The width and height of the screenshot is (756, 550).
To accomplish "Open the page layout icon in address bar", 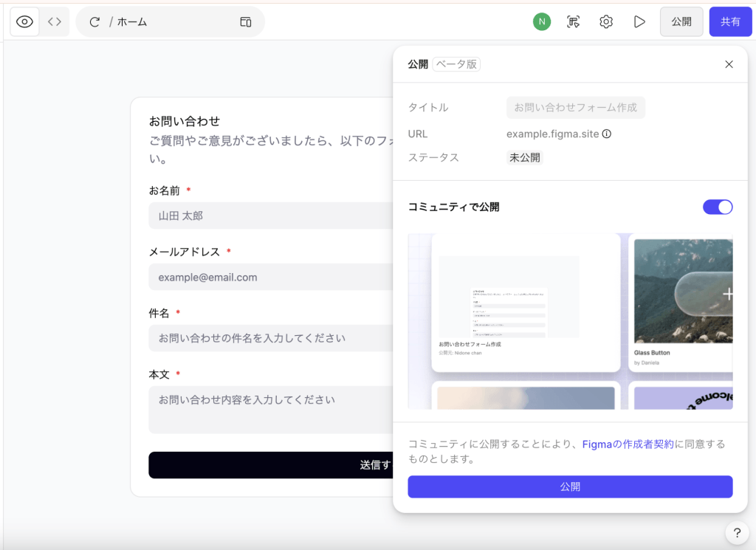I will [x=246, y=22].
